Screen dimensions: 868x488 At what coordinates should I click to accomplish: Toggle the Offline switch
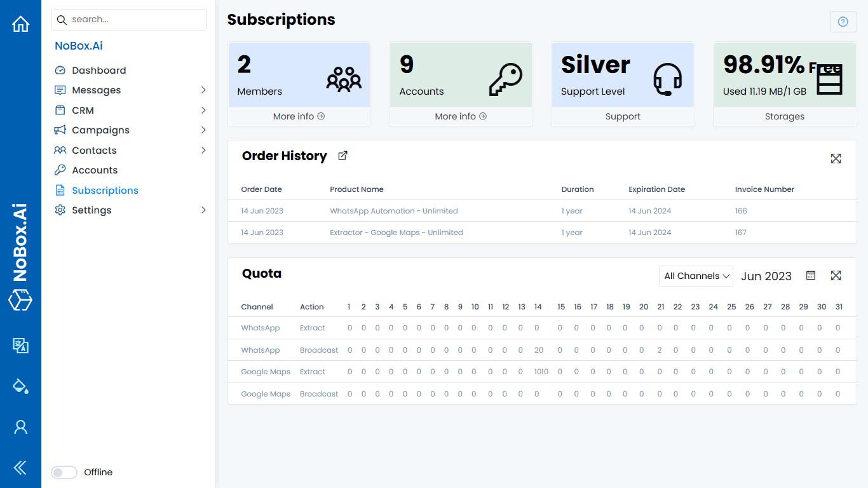tap(64, 472)
